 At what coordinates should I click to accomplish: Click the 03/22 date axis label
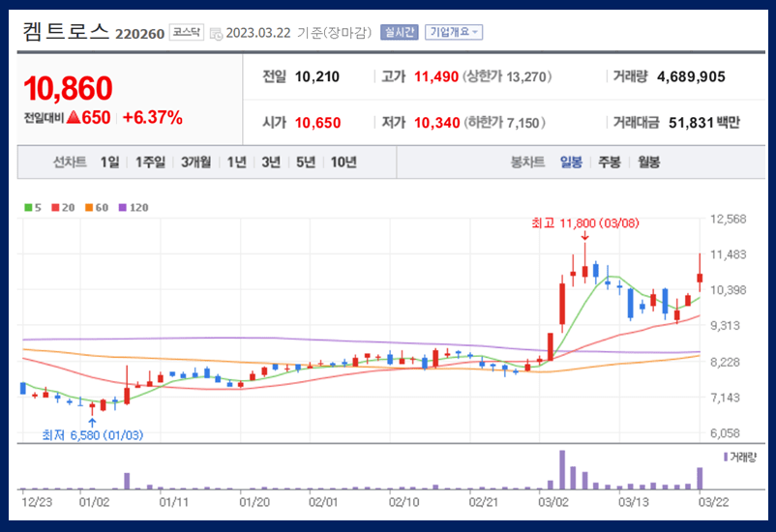(x=713, y=502)
